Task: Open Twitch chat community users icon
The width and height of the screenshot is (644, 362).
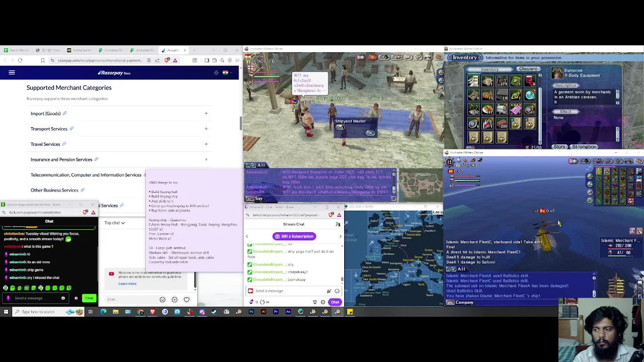Action: (x=338, y=224)
